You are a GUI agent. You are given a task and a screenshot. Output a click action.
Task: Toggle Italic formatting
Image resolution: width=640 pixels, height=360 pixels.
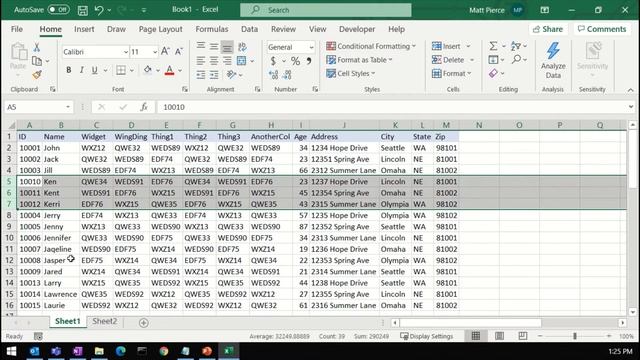tap(82, 70)
